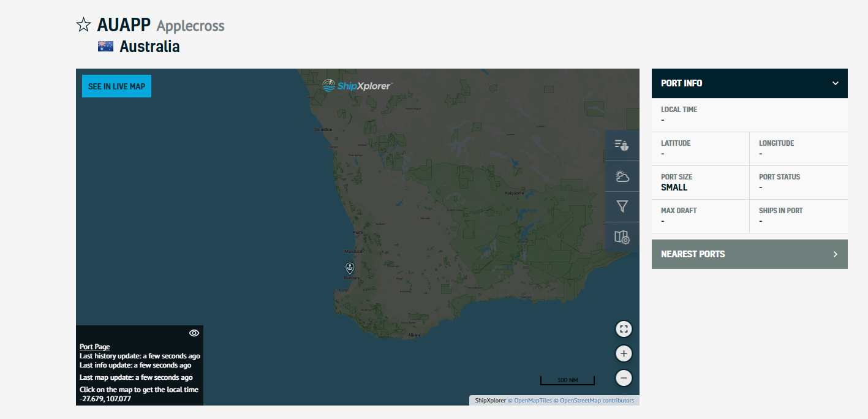Zoom out the map with minus button
868x419 pixels.
click(x=624, y=378)
